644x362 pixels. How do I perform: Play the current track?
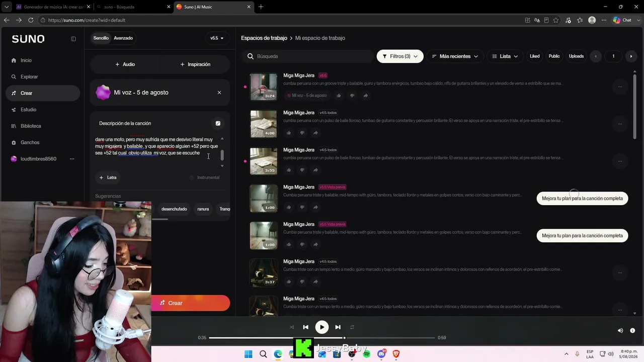[x=321, y=327]
